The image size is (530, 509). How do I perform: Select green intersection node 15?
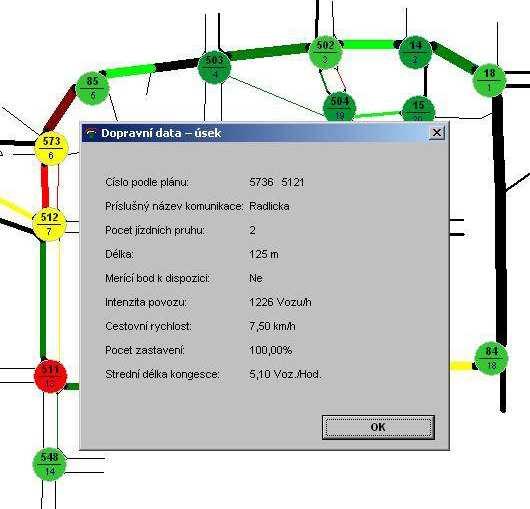pos(418,109)
